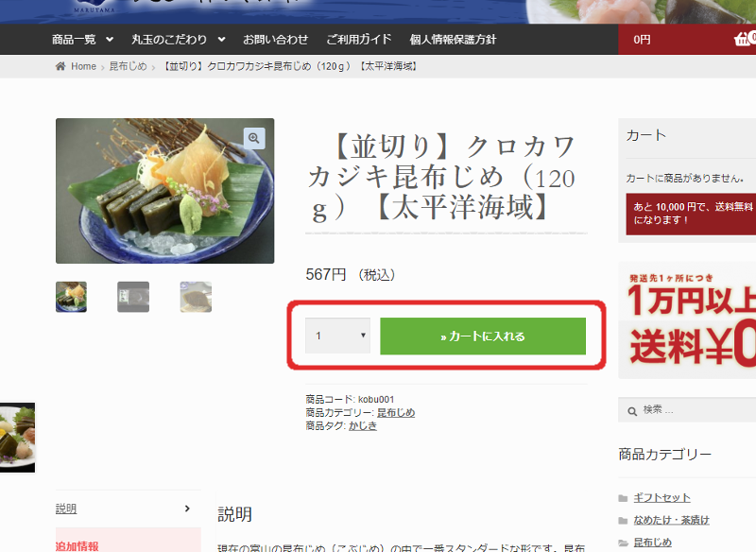The width and height of the screenshot is (756, 552).
Task: Expand the 商品一覧 menu chevron
Action: pyautogui.click(x=110, y=40)
